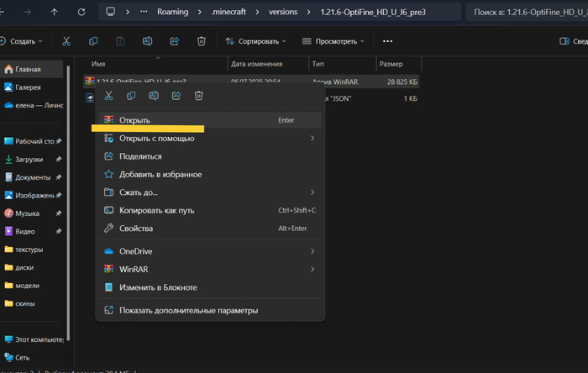Click the Rename icon in the context menu
This screenshot has height=373, width=588.
point(154,96)
